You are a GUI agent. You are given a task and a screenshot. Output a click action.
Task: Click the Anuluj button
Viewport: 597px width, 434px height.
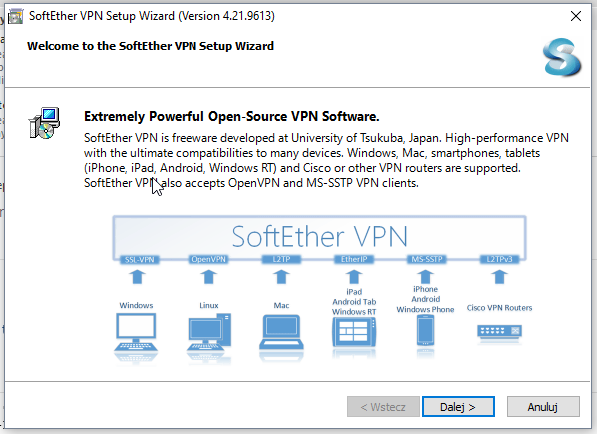[543, 407]
